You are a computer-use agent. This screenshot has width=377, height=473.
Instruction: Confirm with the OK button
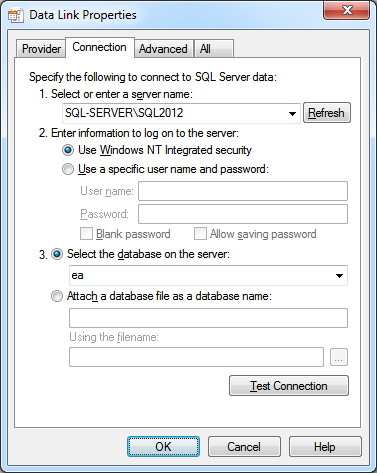pyautogui.click(x=163, y=447)
